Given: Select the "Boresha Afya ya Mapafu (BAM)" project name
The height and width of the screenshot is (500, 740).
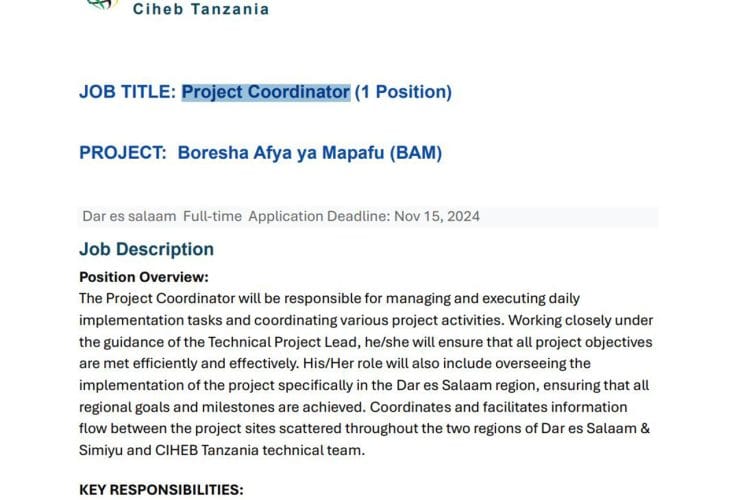Looking at the screenshot, I should click(x=309, y=153).
